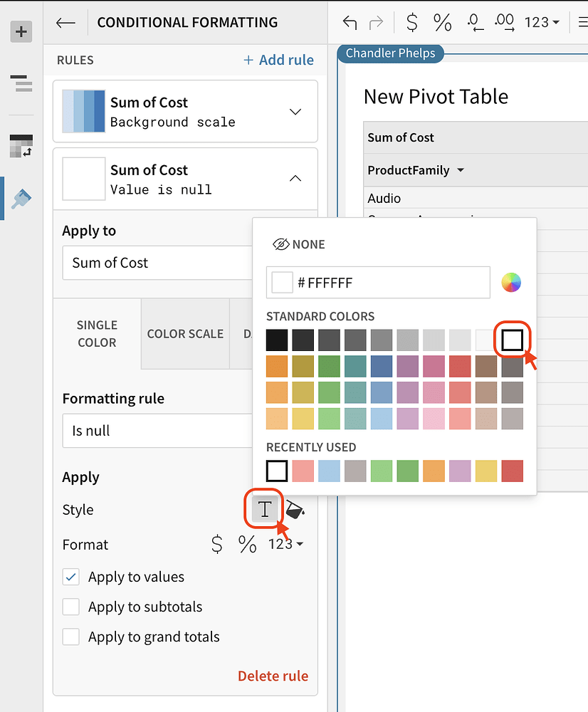Uncheck Apply to values checkbox

click(71, 577)
